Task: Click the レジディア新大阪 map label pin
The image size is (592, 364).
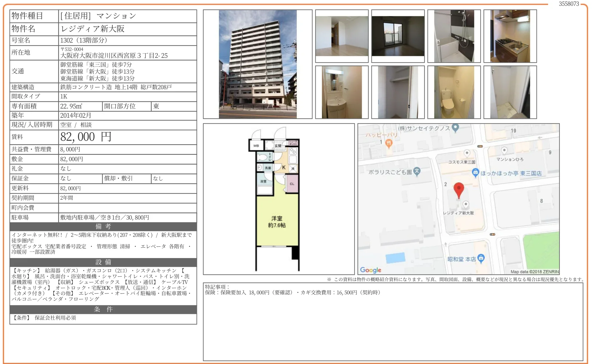Action: (466, 205)
